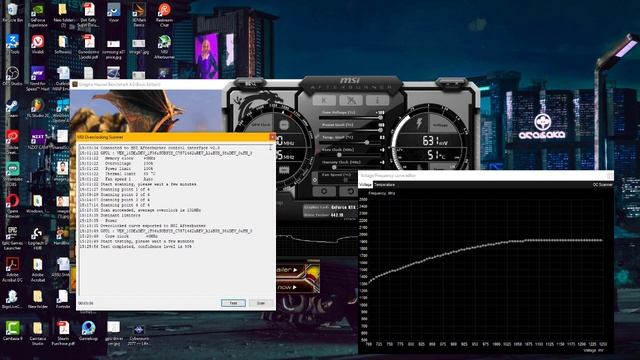Open Adobe Creative Cloud desktop shortcut
This screenshot has height=360, width=640.
[13, 142]
